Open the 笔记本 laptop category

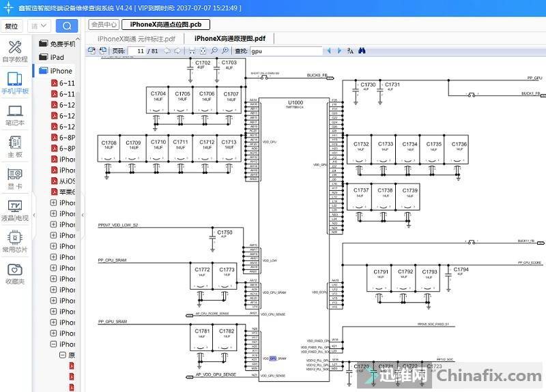pos(14,115)
